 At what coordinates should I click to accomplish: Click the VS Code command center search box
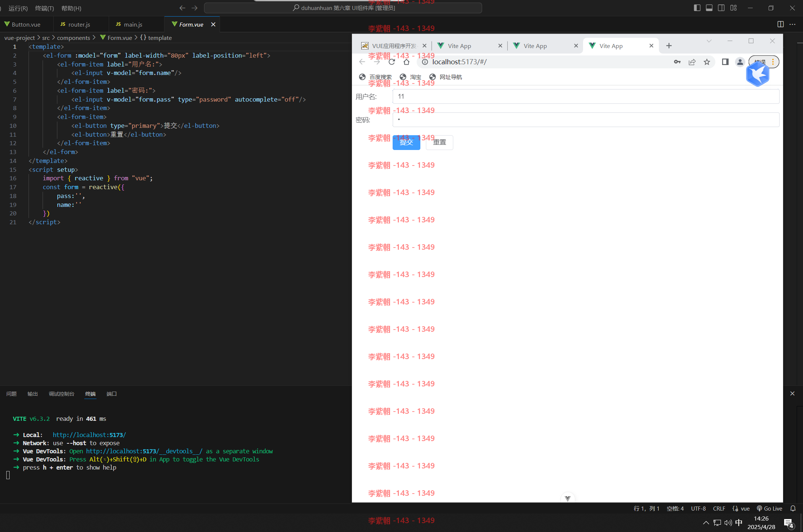click(343, 8)
